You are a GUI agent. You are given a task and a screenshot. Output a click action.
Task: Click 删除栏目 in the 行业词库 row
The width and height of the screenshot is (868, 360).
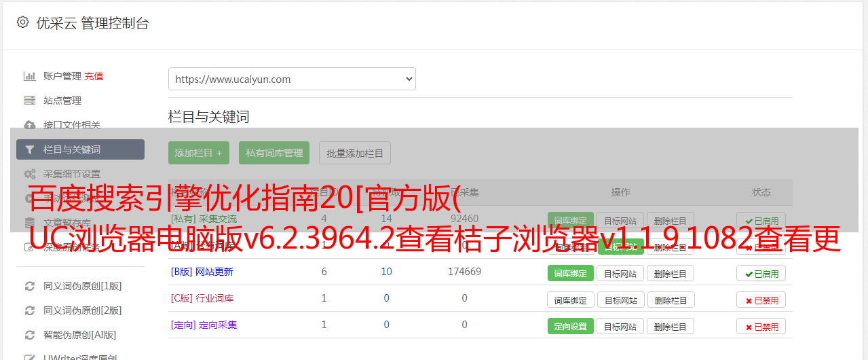pyautogui.click(x=671, y=300)
